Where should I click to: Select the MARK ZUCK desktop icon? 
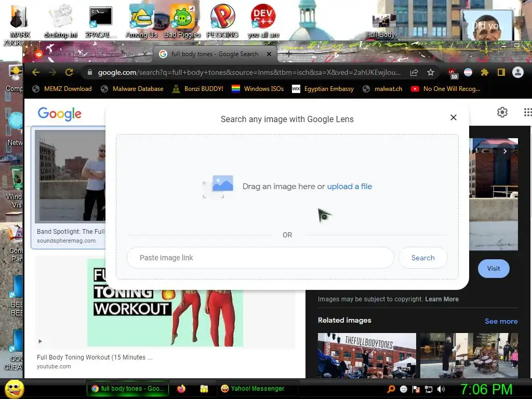point(19,24)
